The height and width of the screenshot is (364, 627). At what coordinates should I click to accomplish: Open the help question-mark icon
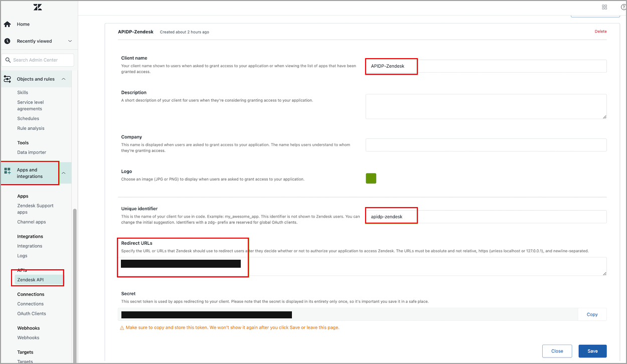623,7
